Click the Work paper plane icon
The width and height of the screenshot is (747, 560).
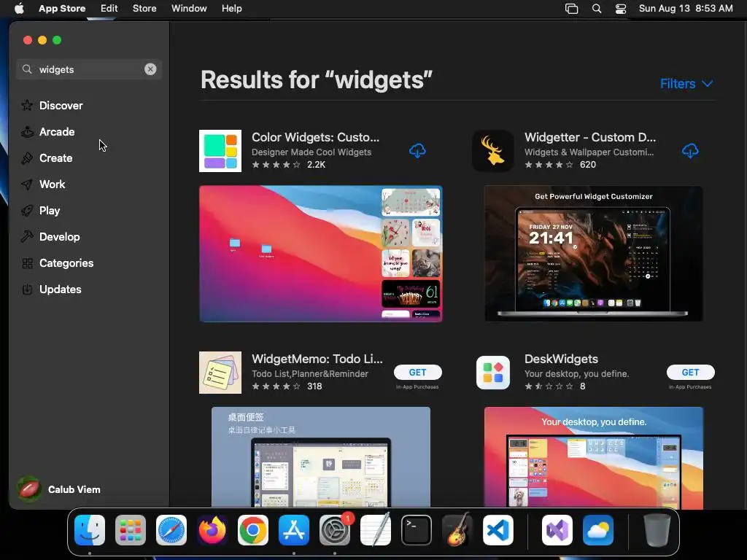click(x=27, y=184)
